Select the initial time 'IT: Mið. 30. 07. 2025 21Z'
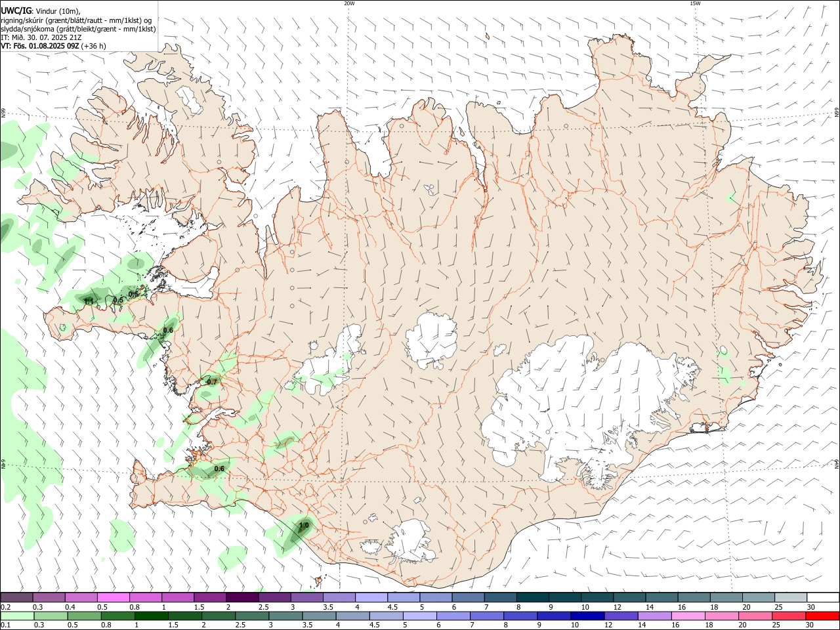Image resolution: width=840 pixels, height=630 pixels. pyautogui.click(x=41, y=37)
